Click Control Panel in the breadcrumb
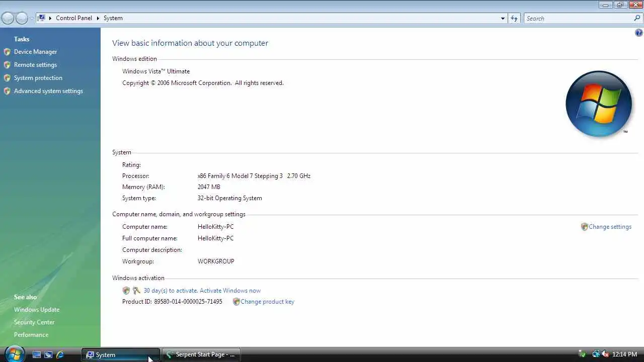Viewport: 644px width, 362px height. tap(74, 18)
